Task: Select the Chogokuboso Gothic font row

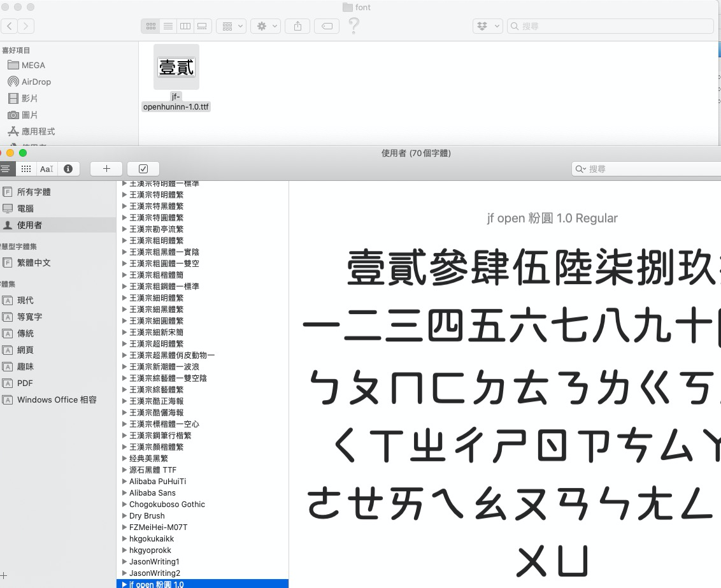Action: tap(203, 505)
